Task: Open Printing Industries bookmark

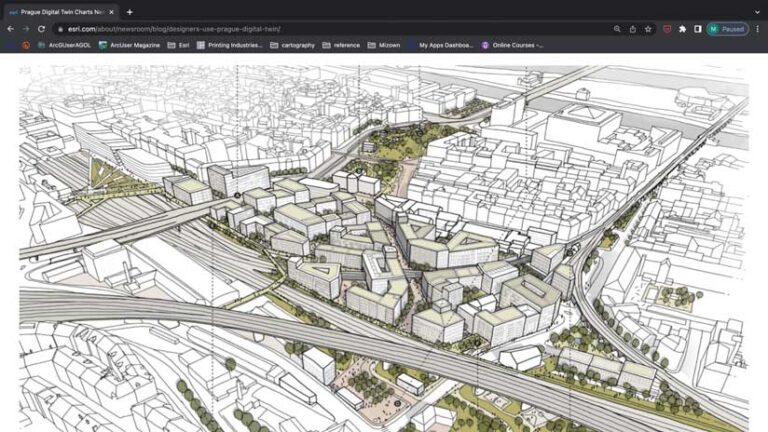Action: 229,45
